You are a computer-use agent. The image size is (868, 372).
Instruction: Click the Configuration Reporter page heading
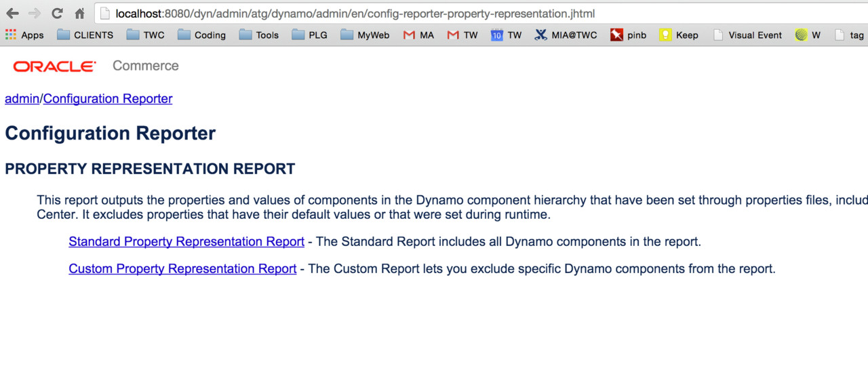pyautogui.click(x=110, y=133)
